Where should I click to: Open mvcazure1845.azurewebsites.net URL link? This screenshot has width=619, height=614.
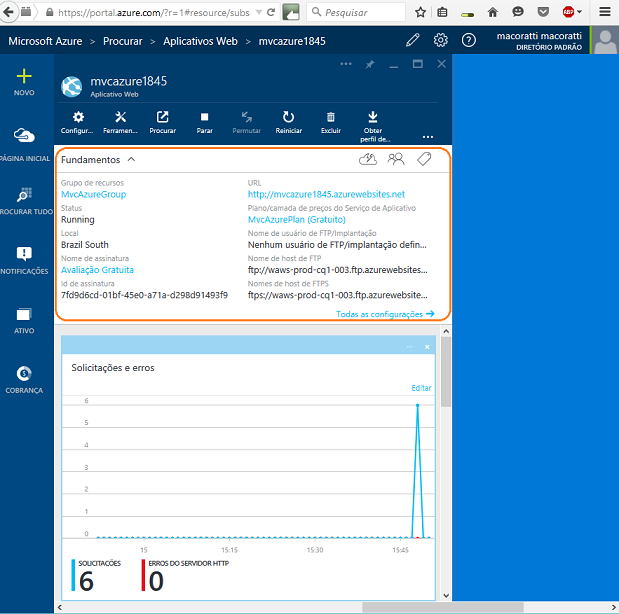pyautogui.click(x=326, y=194)
